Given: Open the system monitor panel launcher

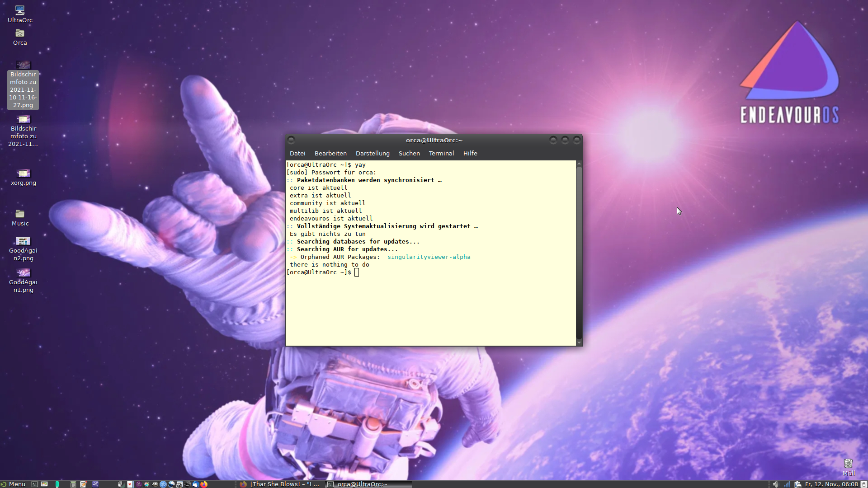Looking at the screenshot, I should pos(44,484).
